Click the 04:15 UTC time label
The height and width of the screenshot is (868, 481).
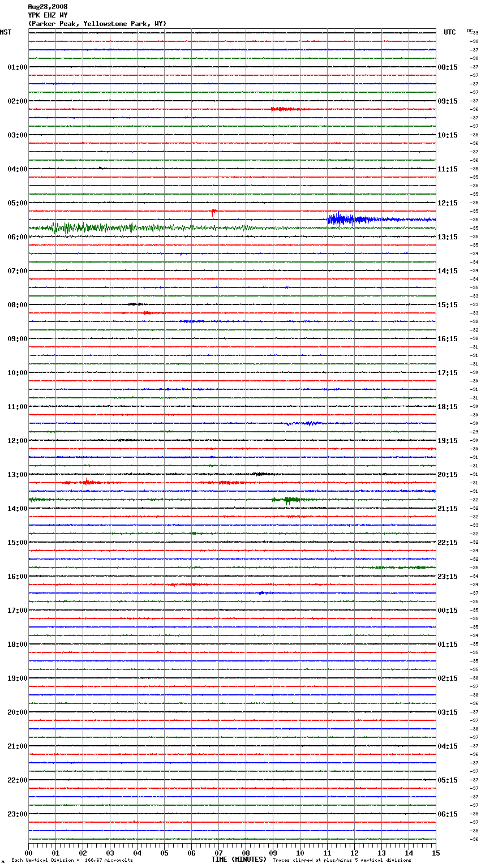pyautogui.click(x=448, y=746)
